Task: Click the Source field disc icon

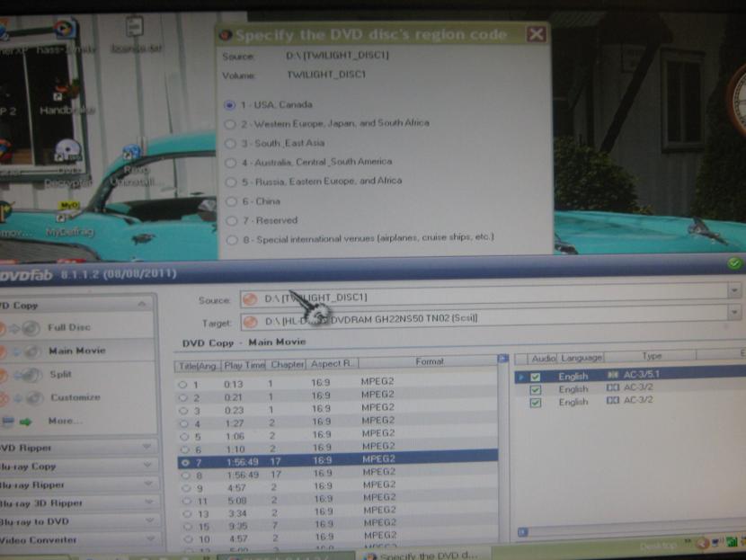Action: pos(250,299)
